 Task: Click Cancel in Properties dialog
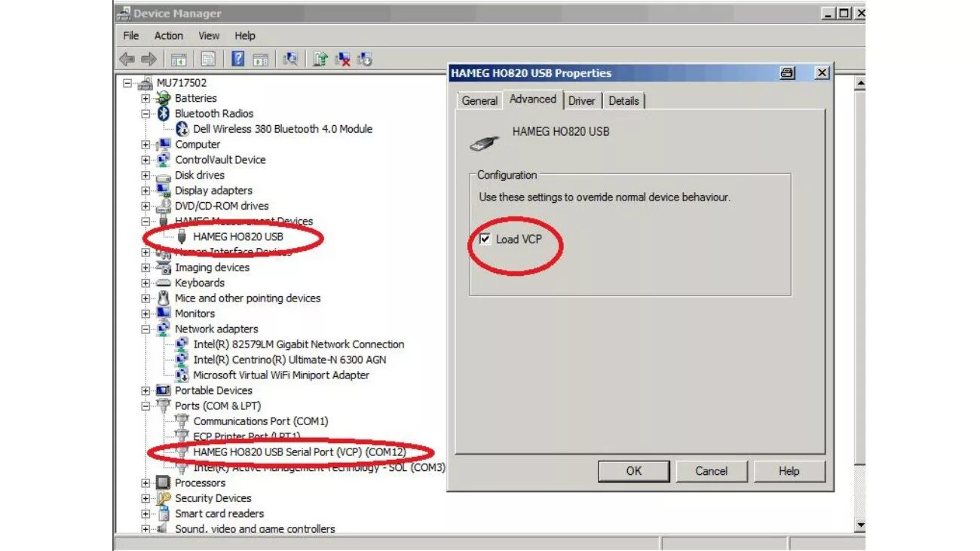[x=712, y=471]
